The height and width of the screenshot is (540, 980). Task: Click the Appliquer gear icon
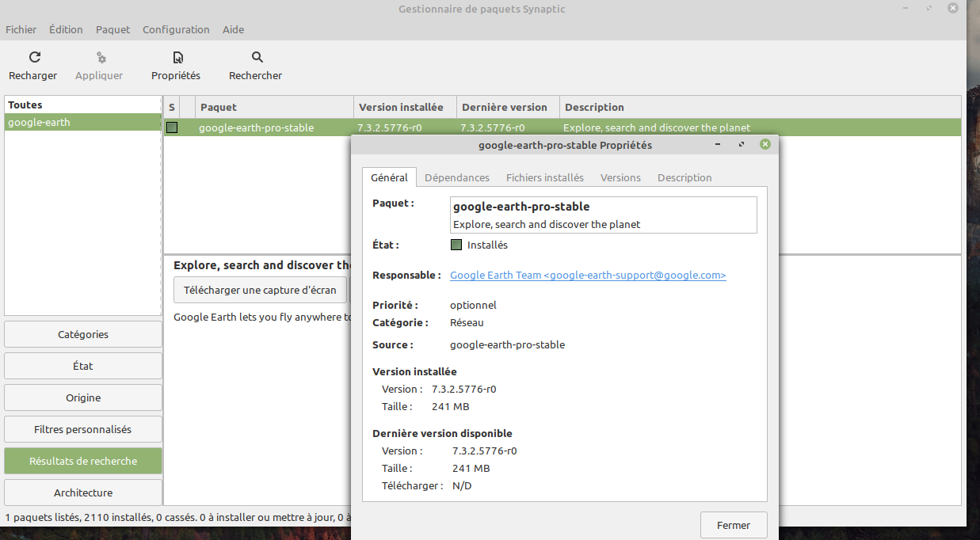pos(101,58)
